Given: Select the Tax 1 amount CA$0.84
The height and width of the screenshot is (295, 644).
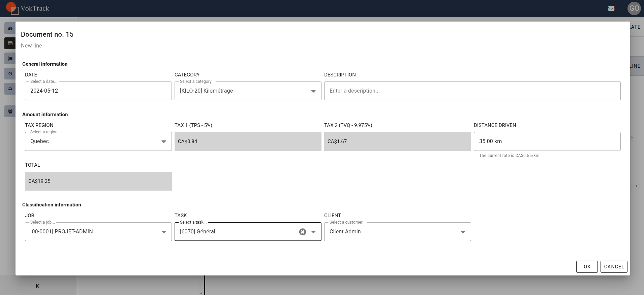Looking at the screenshot, I should coord(248,141).
